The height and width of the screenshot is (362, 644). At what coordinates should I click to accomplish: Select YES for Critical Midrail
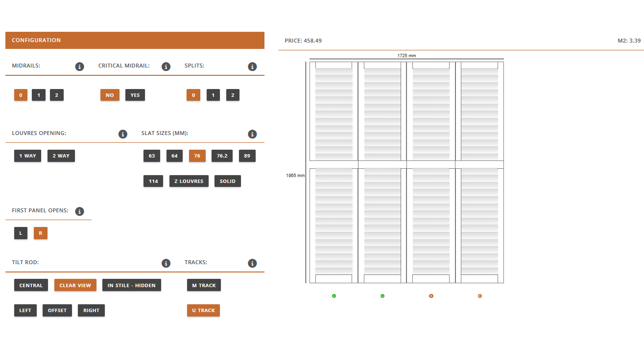click(x=135, y=95)
